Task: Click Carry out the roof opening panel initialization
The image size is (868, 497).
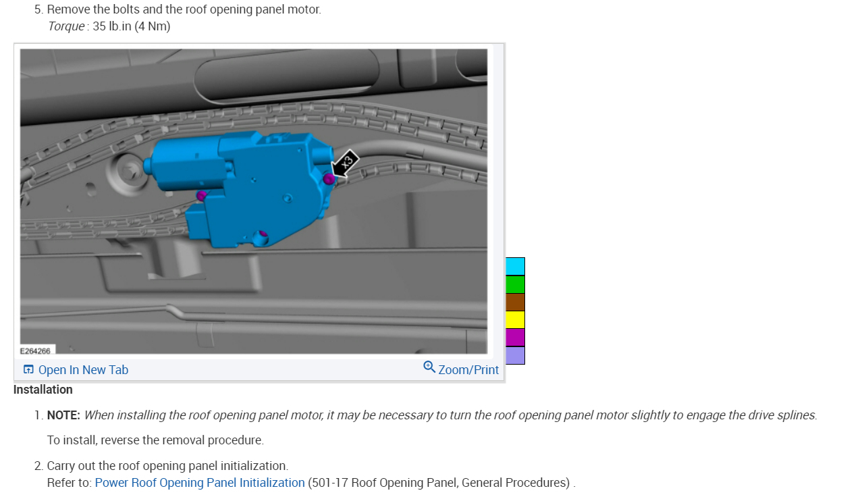Action: [x=167, y=466]
